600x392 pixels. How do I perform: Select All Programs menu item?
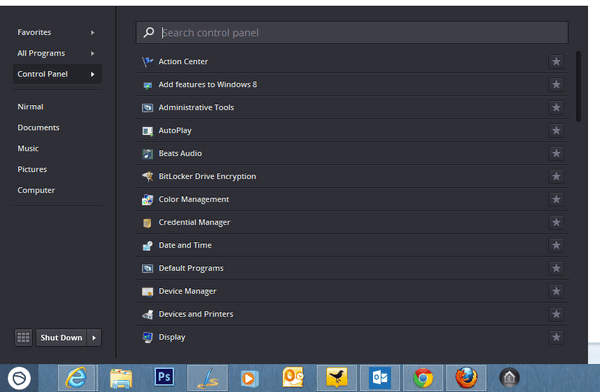coord(57,53)
